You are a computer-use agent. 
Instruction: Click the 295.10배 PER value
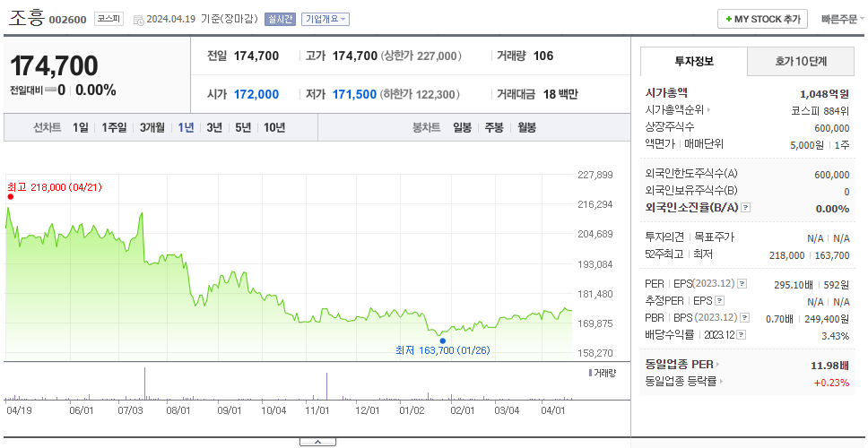tap(794, 286)
